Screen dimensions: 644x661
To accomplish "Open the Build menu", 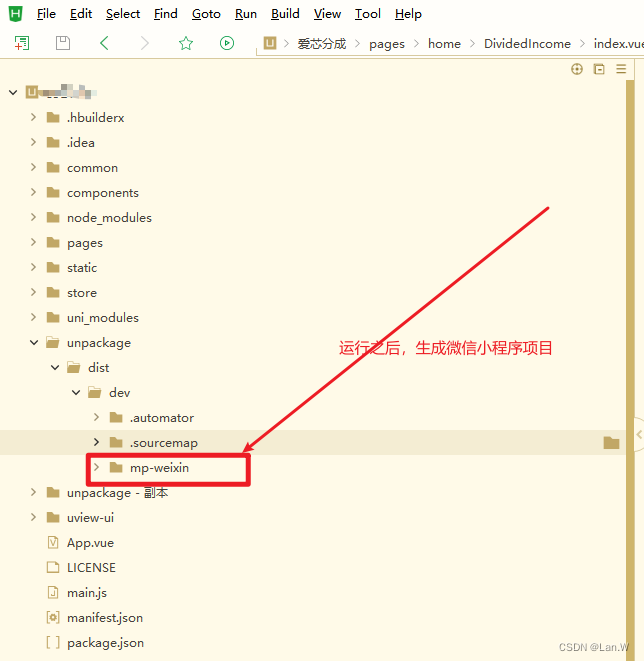I will [285, 14].
